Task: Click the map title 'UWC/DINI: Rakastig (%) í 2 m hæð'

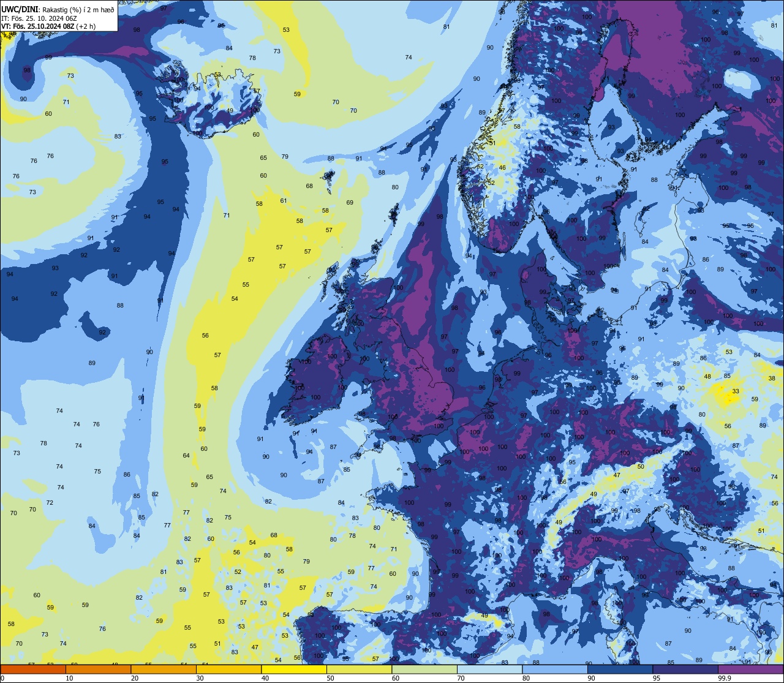Action: tap(58, 9)
